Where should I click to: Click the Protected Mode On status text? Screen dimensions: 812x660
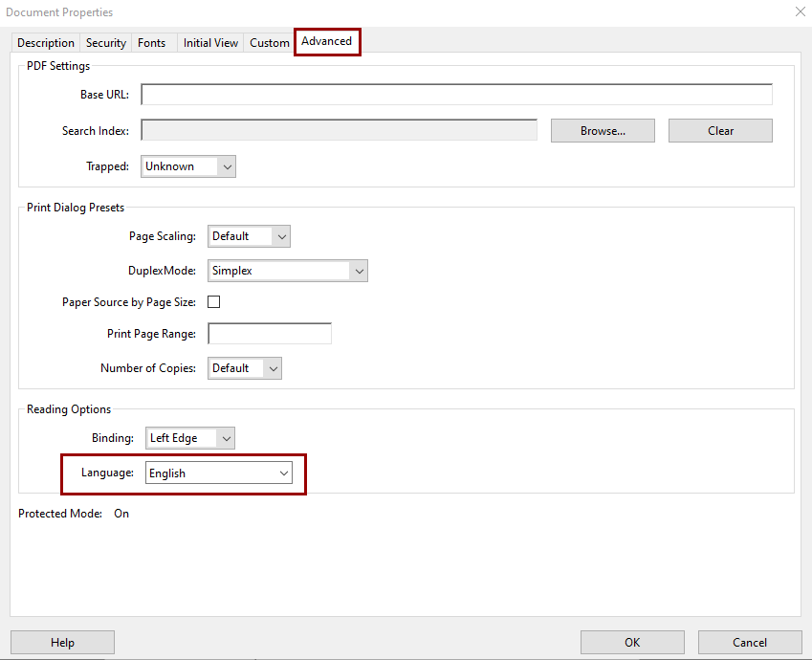[74, 514]
